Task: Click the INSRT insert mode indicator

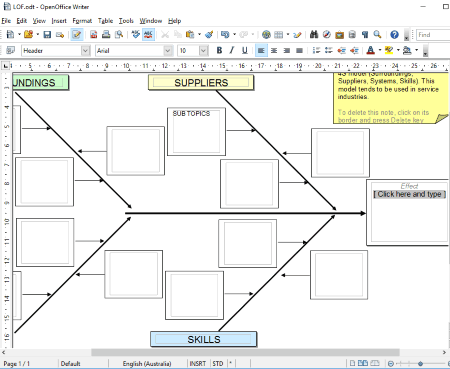Action: point(198,363)
